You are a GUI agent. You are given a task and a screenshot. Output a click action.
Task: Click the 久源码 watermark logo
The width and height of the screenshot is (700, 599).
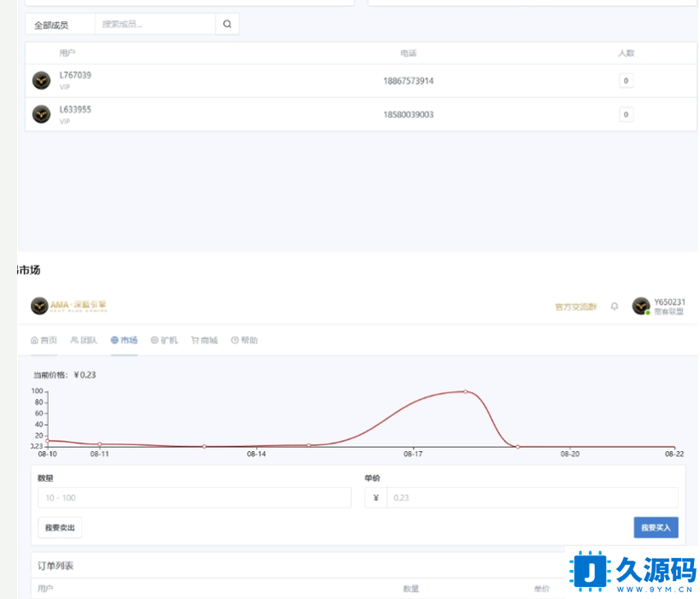click(632, 571)
